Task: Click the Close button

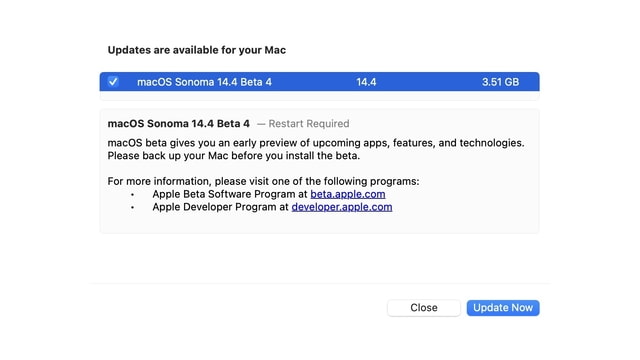Action: point(424,308)
